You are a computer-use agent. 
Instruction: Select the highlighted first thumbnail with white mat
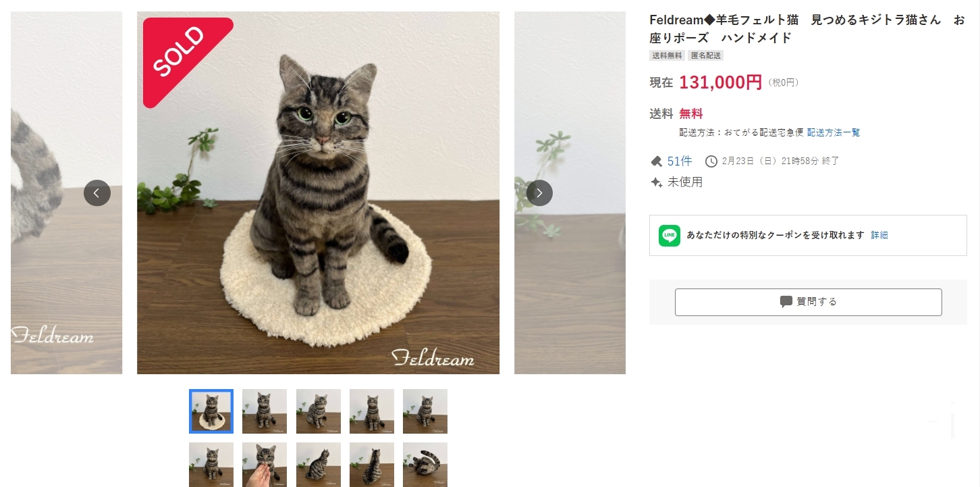coord(211,411)
